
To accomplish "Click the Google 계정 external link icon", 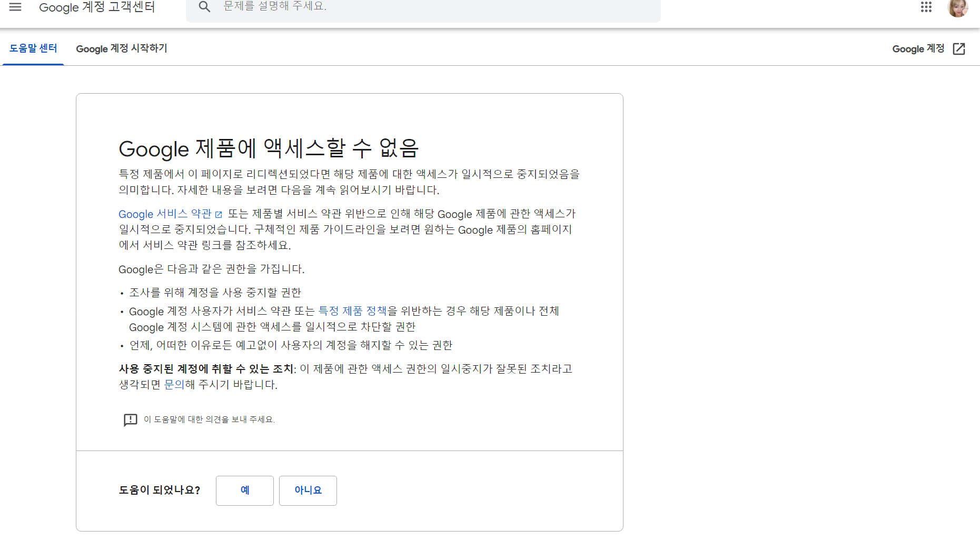I will pos(959,49).
